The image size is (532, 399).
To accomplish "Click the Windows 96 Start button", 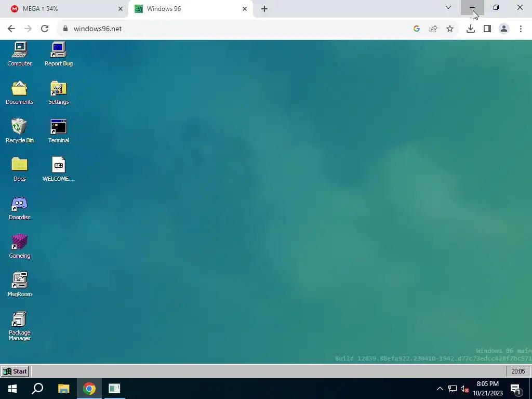I will [15, 371].
